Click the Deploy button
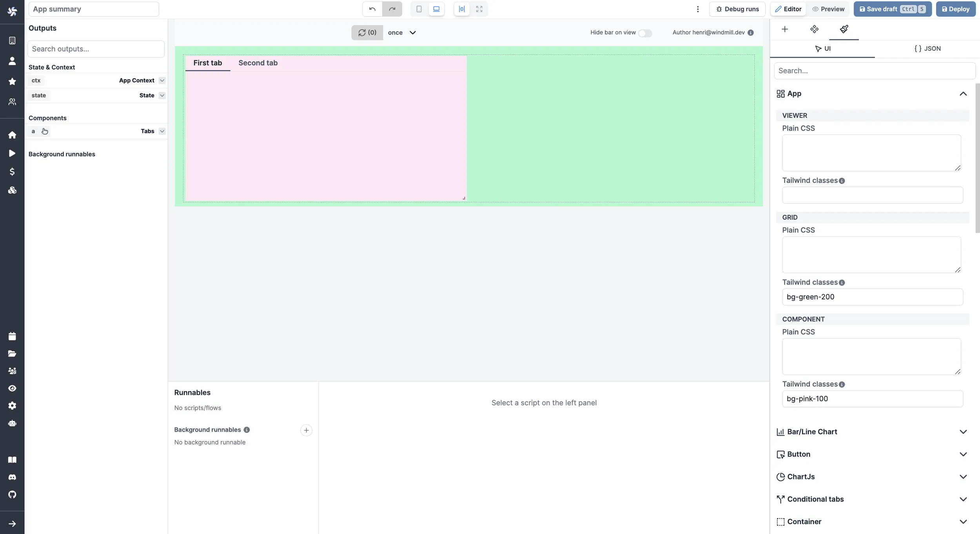This screenshot has width=980, height=534. pyautogui.click(x=955, y=9)
